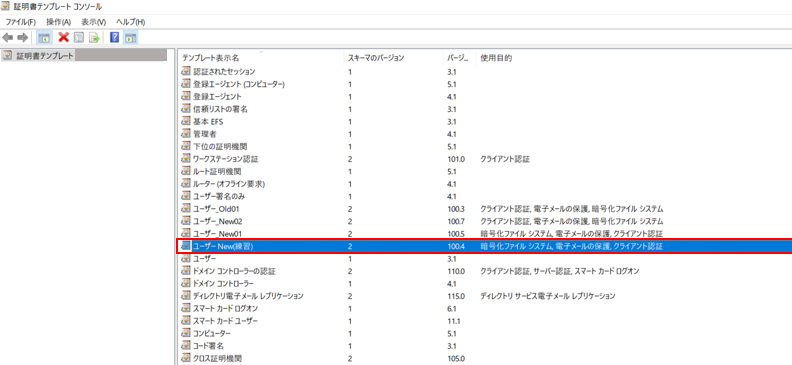
Task: Click version value 110.0
Action: pyautogui.click(x=455, y=271)
